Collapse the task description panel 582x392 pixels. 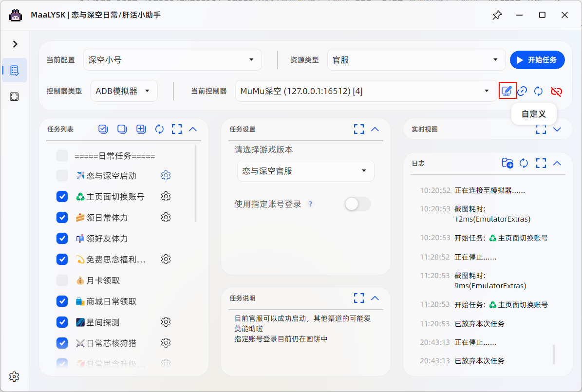[375, 298]
